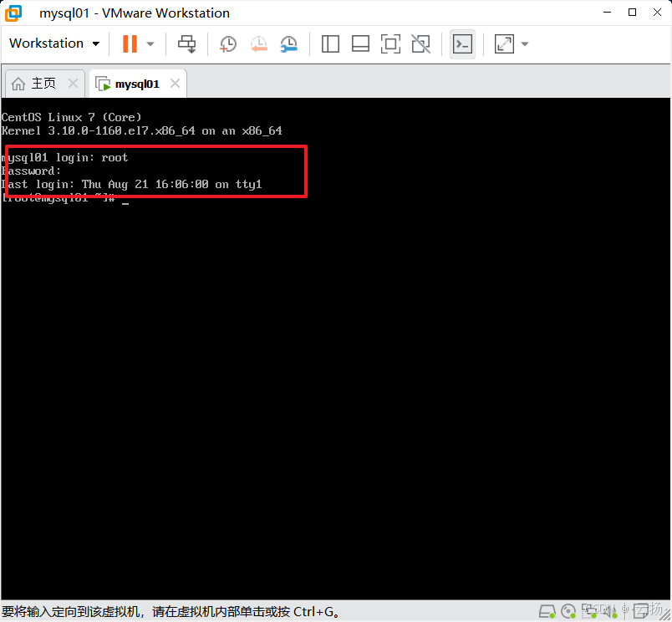672x622 pixels.
Task: Open the Workstation menu
Action: click(54, 43)
